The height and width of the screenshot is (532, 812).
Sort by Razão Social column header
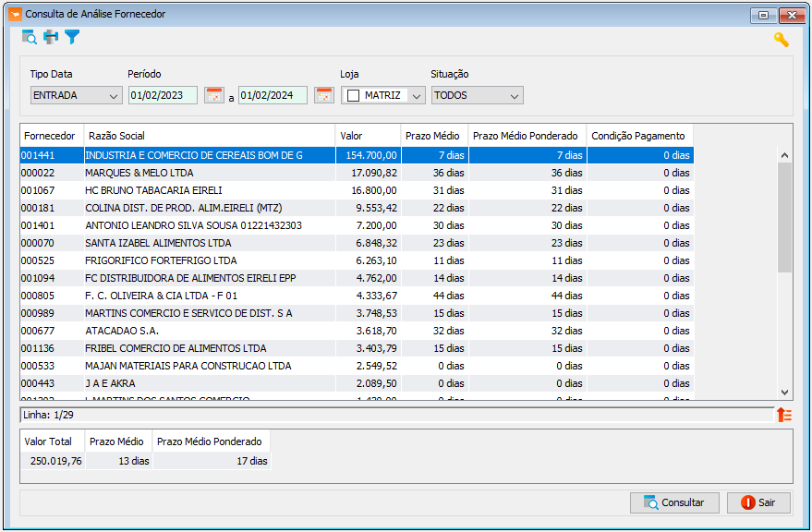tap(209, 136)
